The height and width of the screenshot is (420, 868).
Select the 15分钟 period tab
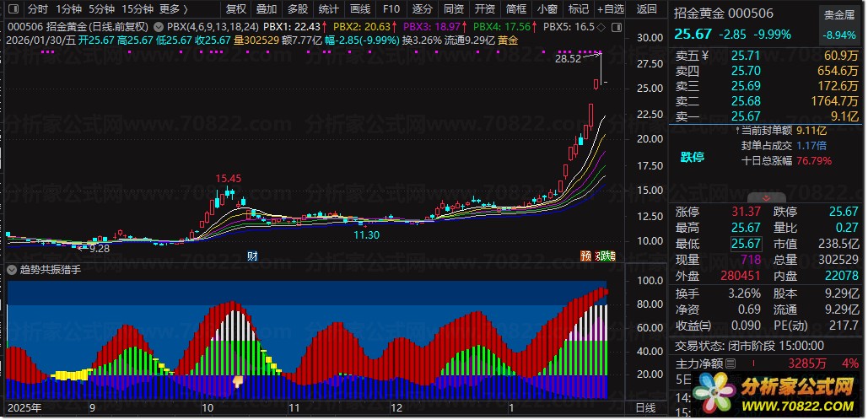point(137,9)
